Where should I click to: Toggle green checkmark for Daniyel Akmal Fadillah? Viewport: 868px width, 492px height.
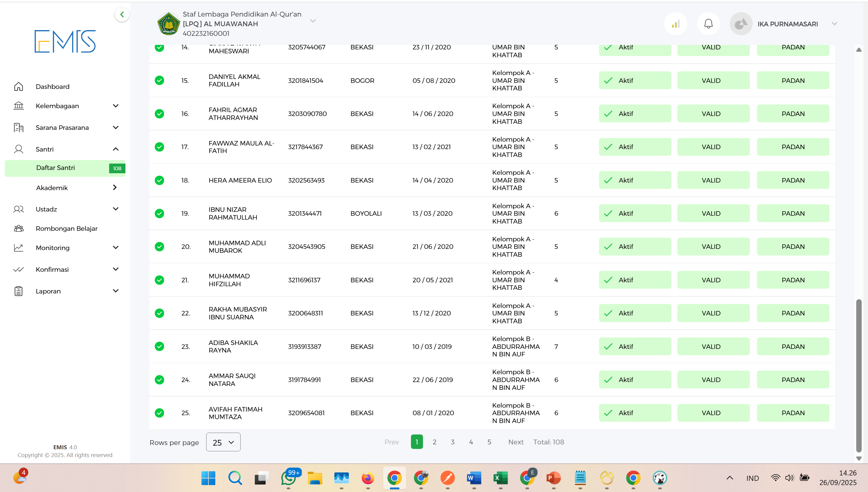[x=159, y=80]
